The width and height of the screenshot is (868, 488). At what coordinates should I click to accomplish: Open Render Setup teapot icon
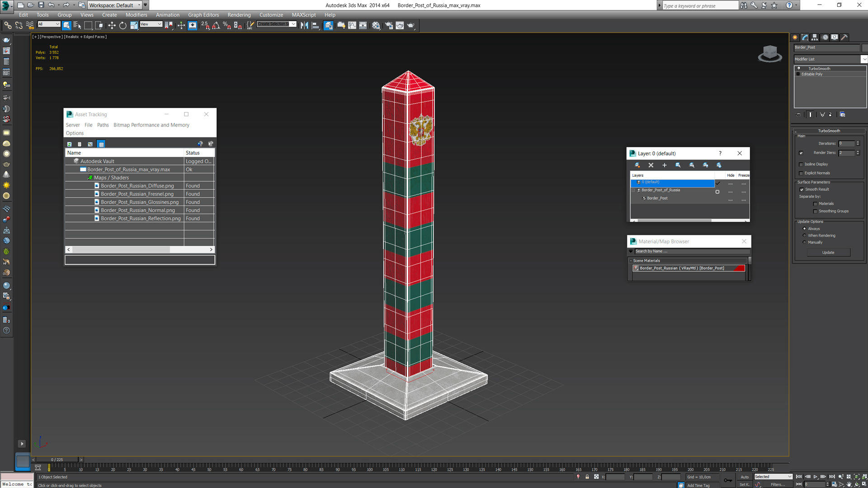(x=389, y=25)
